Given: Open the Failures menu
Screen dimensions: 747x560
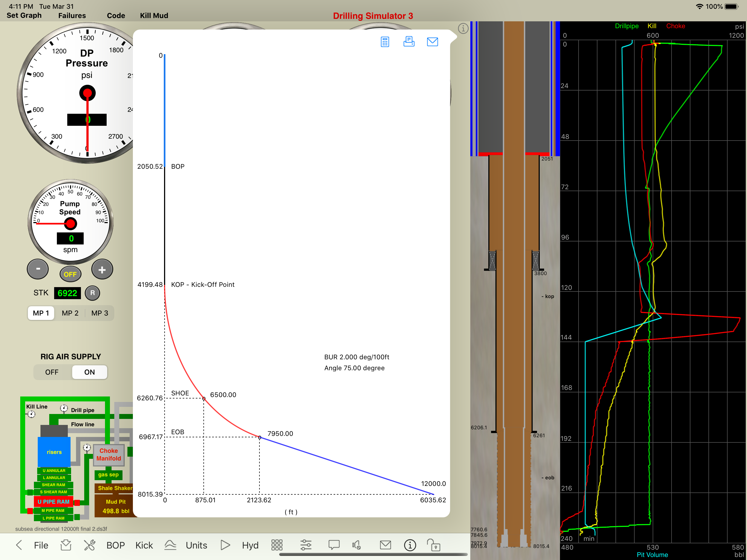Looking at the screenshot, I should point(72,16).
